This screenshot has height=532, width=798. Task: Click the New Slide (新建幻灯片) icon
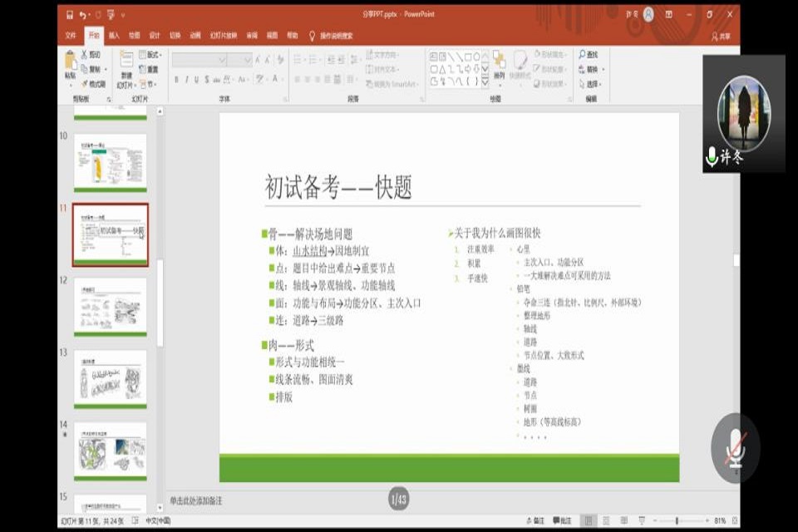click(126, 60)
